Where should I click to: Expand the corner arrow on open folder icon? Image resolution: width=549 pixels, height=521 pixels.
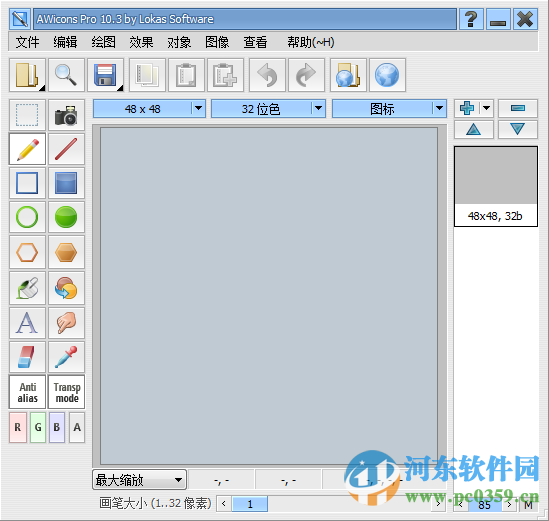click(x=42, y=88)
